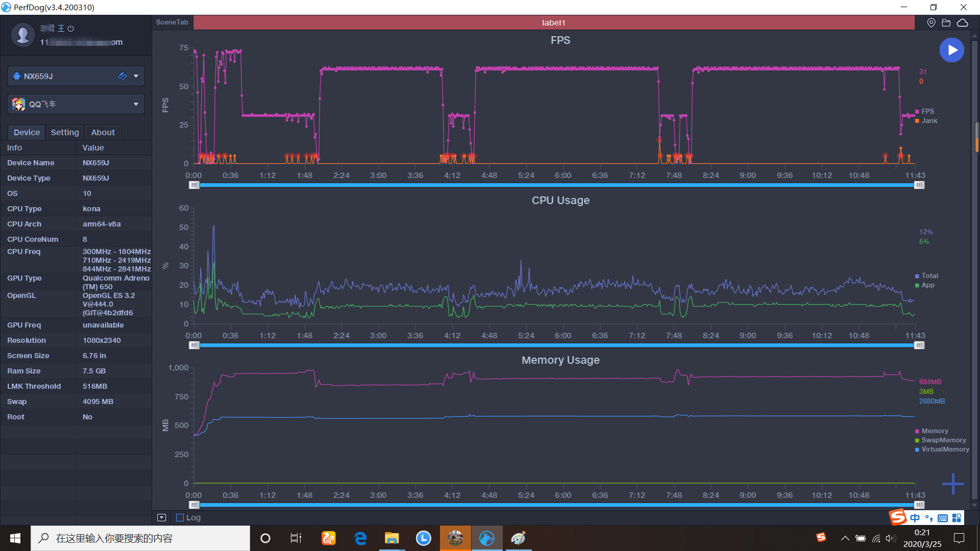980x551 pixels.
Task: Open the About tab
Action: [103, 132]
